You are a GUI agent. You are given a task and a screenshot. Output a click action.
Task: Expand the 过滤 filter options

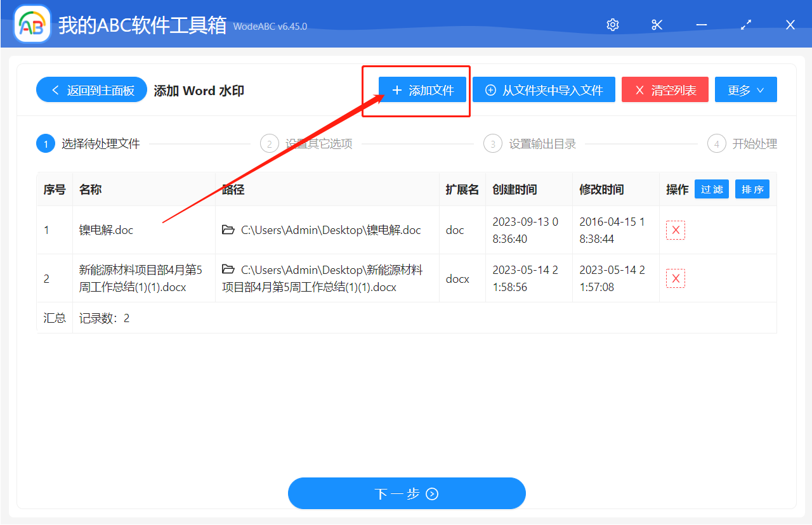tap(711, 189)
